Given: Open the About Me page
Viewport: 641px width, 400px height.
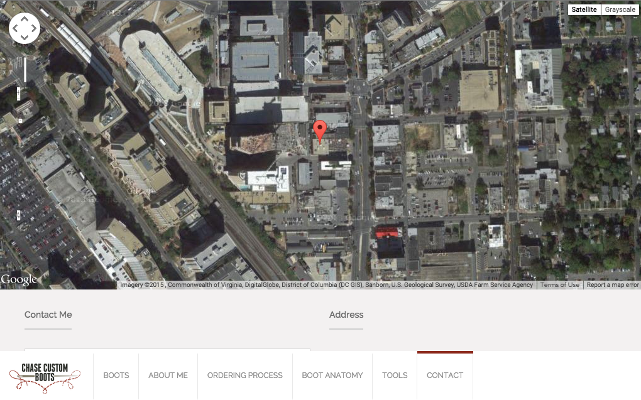Looking at the screenshot, I should (x=168, y=375).
